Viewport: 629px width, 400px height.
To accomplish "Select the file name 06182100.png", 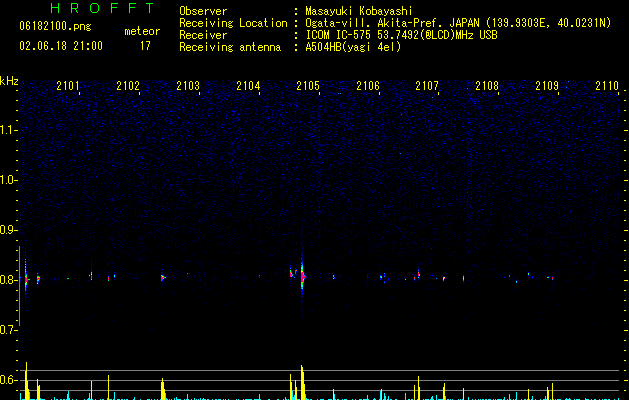I will (55, 26).
